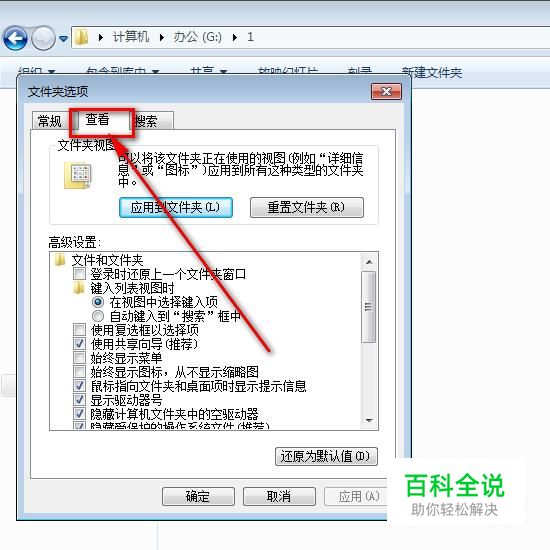Viewport: 550px width, 550px height.
Task: Click the folder icon in the address bar
Action: [82, 37]
